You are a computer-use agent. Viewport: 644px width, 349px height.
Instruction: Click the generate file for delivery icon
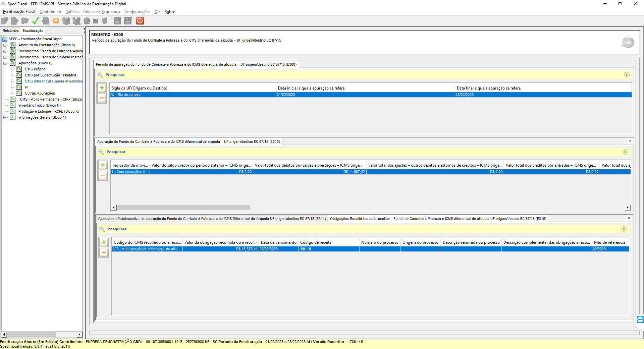46,21
